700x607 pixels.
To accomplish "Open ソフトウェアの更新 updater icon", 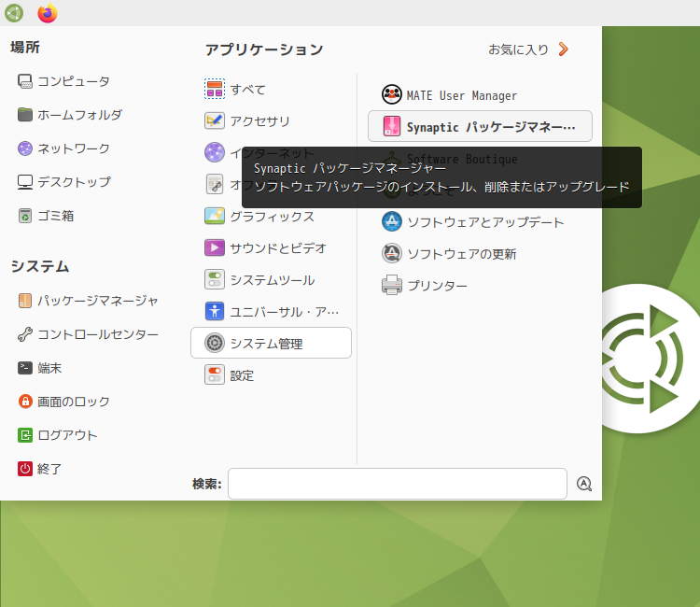I will pos(391,253).
